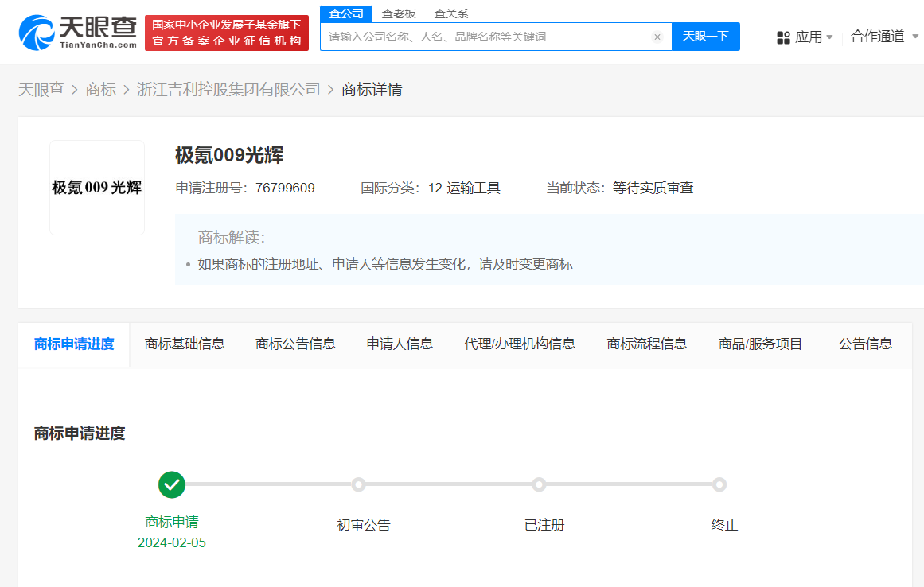Expand the 应用 dropdown arrow

coord(829,37)
